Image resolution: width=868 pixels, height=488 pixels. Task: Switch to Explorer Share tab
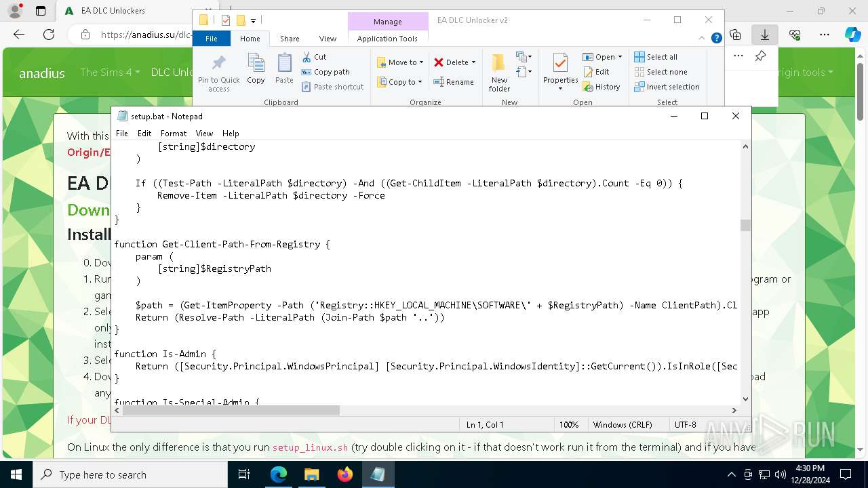[x=290, y=39]
